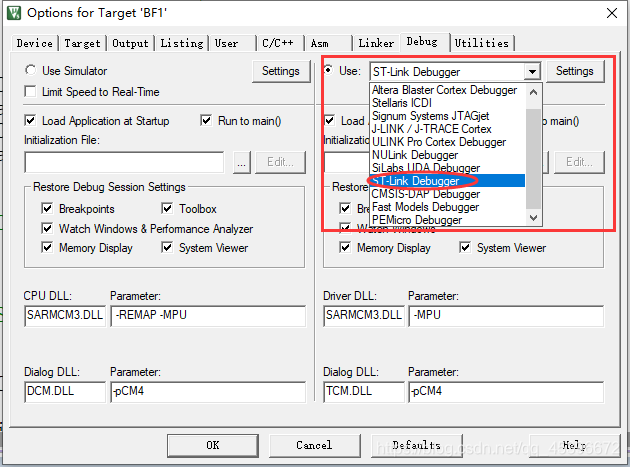Image resolution: width=630 pixels, height=467 pixels.
Task: Toggle simulator Load Application at Startup
Action: [x=30, y=120]
